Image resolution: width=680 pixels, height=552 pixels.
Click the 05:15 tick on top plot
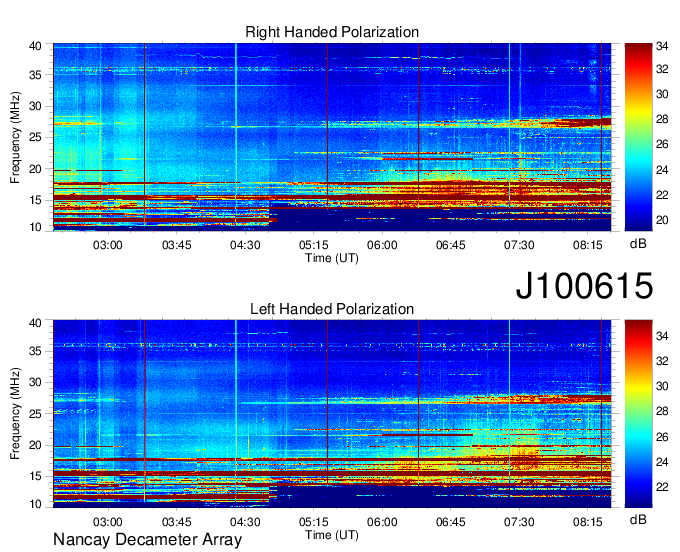(x=314, y=245)
